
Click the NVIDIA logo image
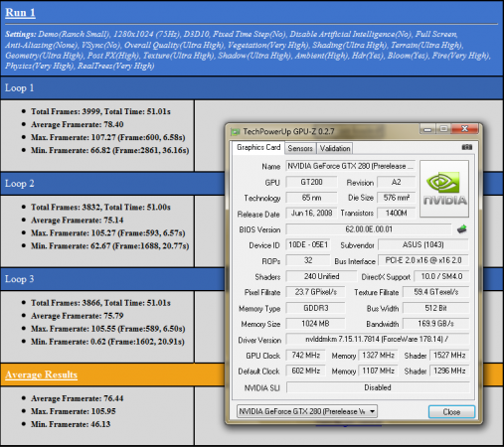point(444,189)
